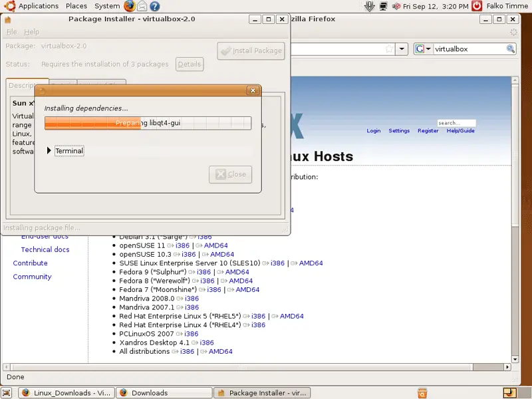Click the Package Installer title bar window icon
The width and height of the screenshot is (532, 399).
8,19
